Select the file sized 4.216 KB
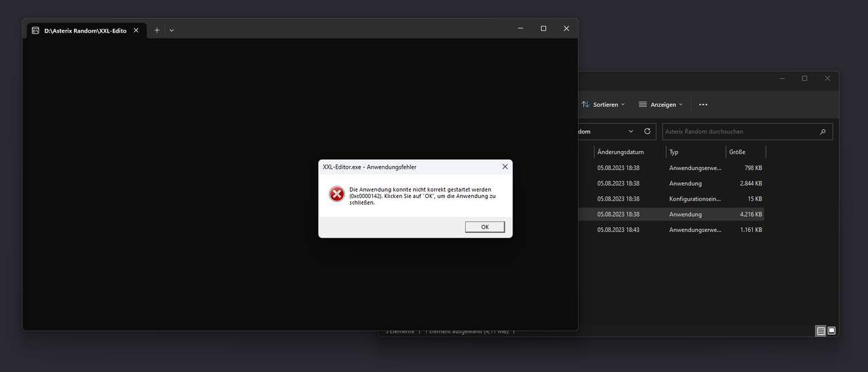868x372 pixels. (x=671, y=214)
